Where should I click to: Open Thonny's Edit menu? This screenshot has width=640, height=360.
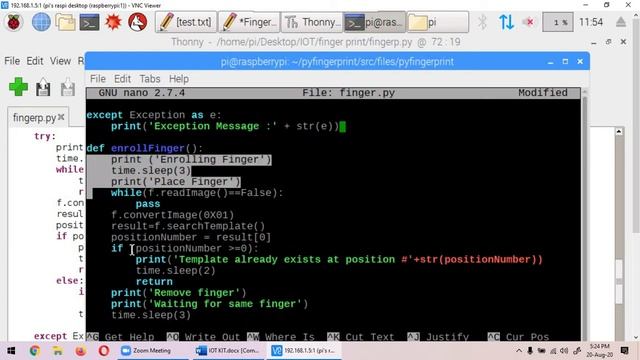(x=35, y=61)
